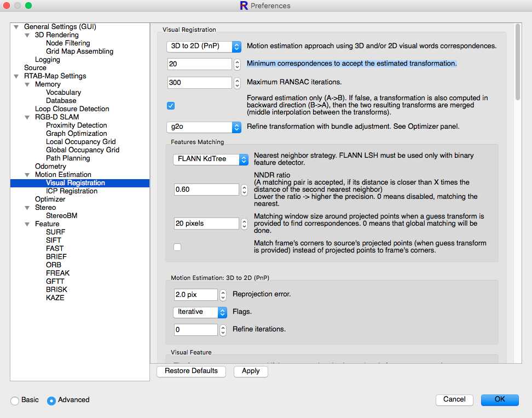
Task: Click the stepper arrows for minimum correspondences
Action: 237,64
